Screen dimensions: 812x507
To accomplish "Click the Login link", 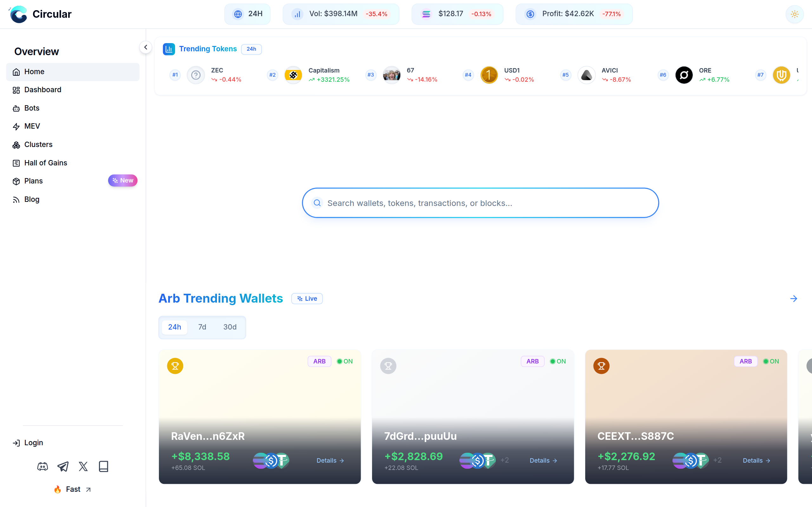I will (x=34, y=443).
